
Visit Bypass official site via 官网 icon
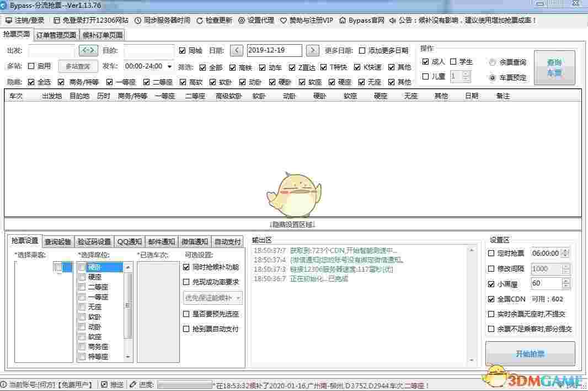coord(364,20)
